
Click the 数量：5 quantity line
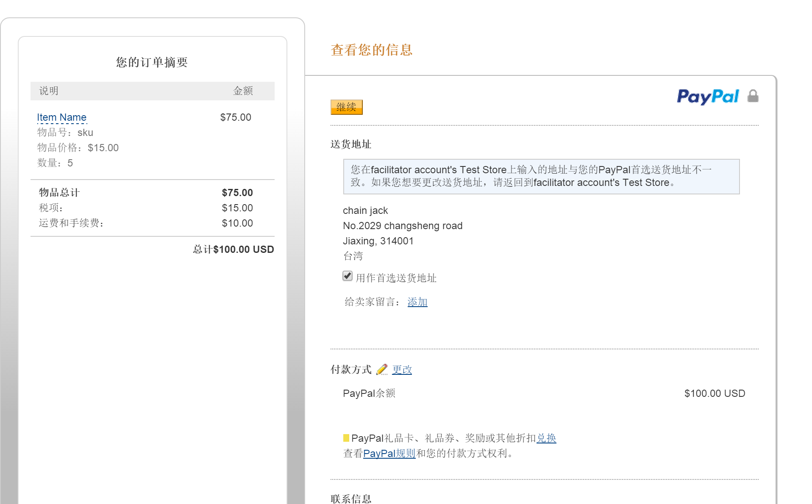click(55, 163)
